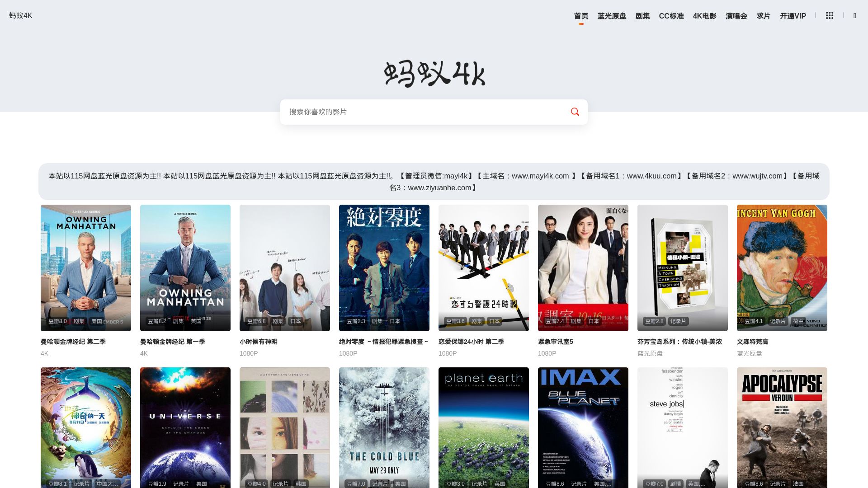
Task: Open the nine-dot grid menu icon
Action: (x=829, y=16)
